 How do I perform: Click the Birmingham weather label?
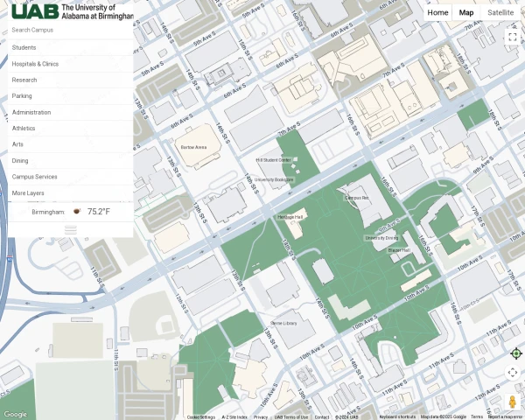[48, 212]
